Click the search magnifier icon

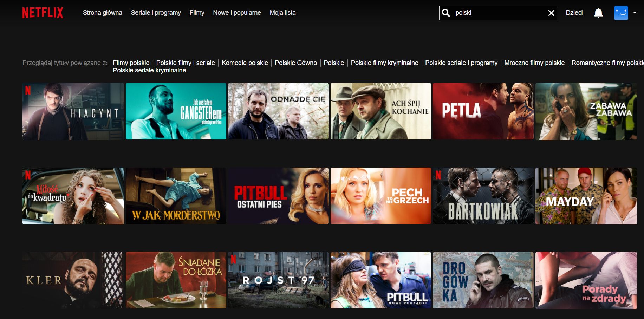tap(446, 13)
